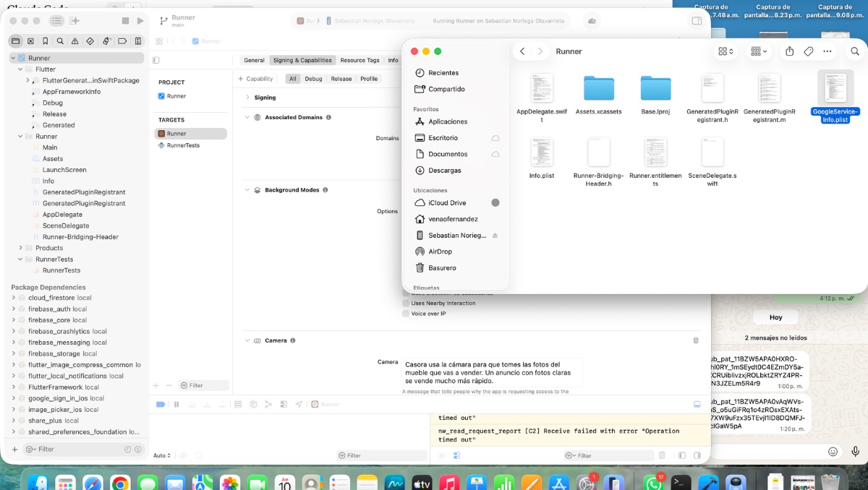Image resolution: width=868 pixels, height=490 pixels.
Task: Open Finder search magnifier
Action: (855, 51)
